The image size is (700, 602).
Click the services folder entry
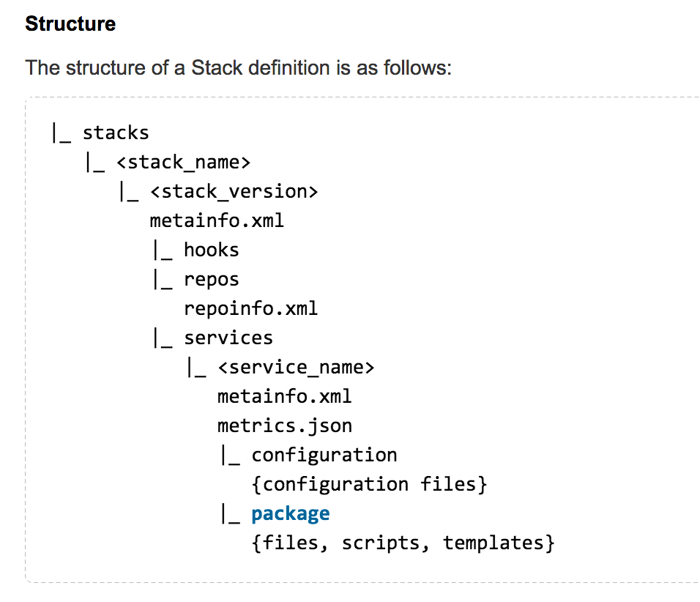[228, 338]
